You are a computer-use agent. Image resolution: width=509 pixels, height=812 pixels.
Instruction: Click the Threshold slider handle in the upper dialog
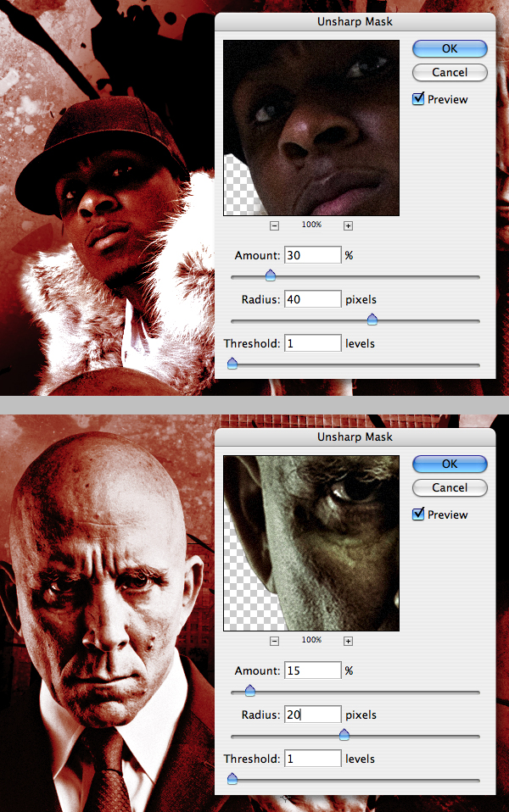click(232, 364)
